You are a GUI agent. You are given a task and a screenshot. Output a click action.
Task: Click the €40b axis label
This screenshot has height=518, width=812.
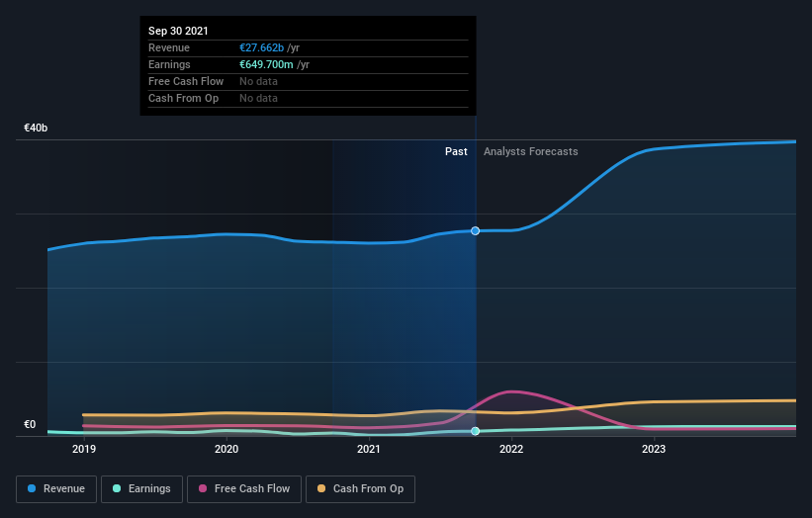[x=36, y=128]
